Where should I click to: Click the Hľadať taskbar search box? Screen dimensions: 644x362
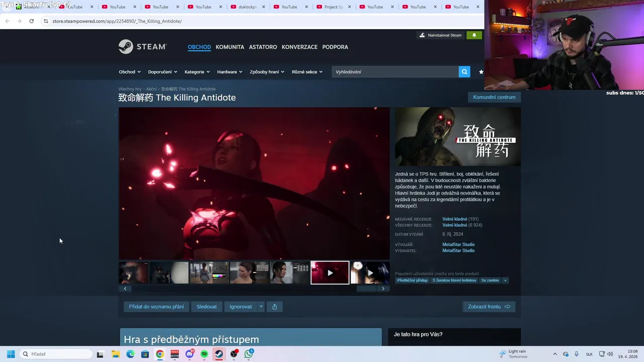click(x=56, y=354)
